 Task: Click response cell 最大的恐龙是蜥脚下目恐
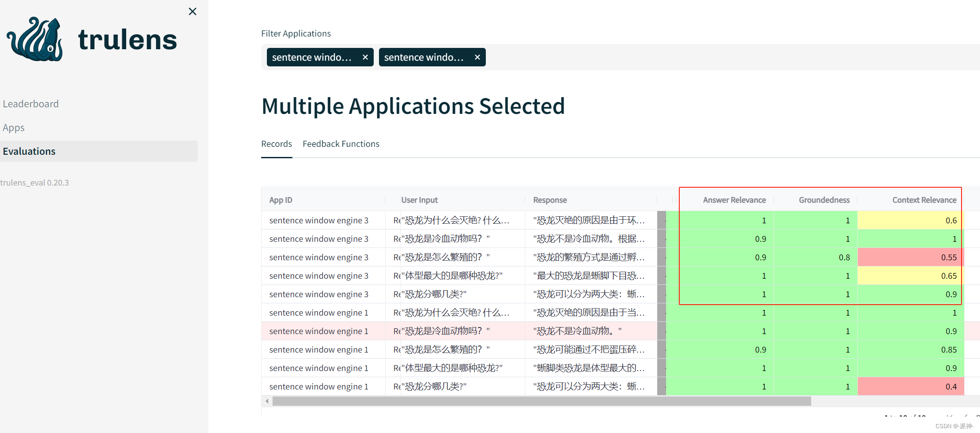(x=591, y=276)
